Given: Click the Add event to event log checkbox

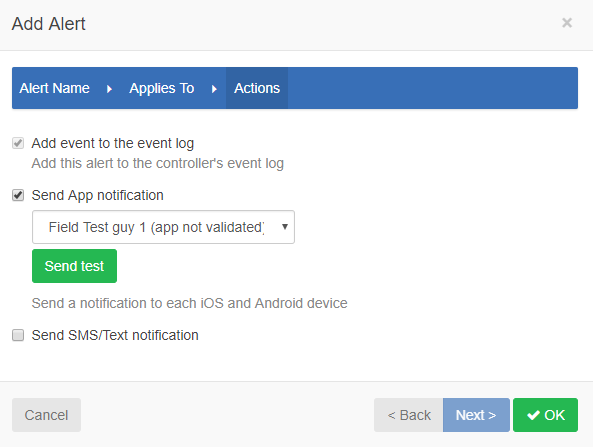Looking at the screenshot, I should tap(18, 143).
